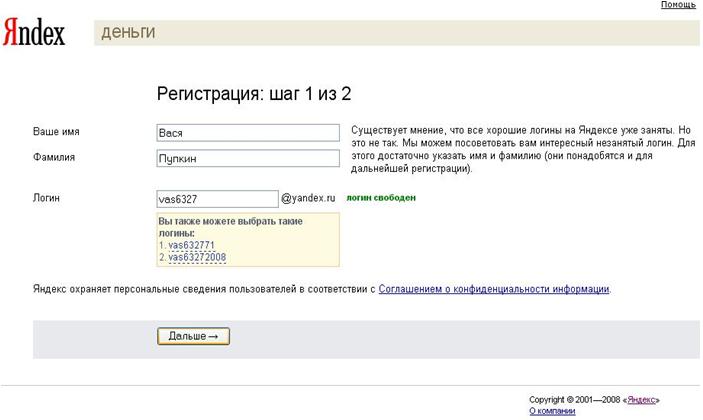
Task: Click the 'Вы также можете выбрать' hint text
Action: 230,227
